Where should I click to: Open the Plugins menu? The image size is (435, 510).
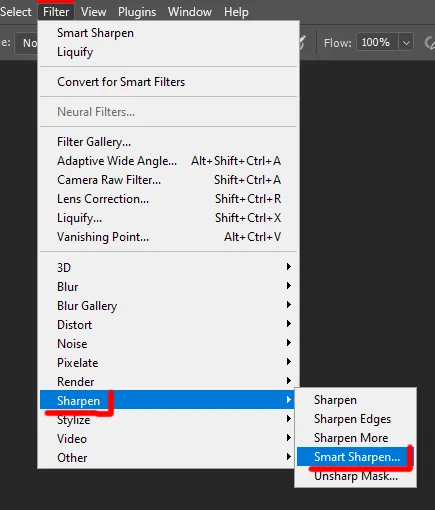[x=137, y=12]
